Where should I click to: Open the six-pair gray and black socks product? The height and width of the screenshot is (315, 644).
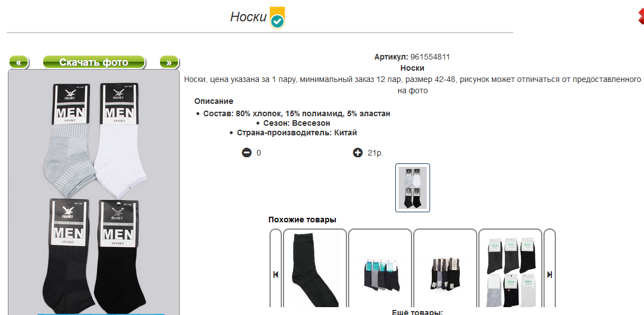coord(510,269)
